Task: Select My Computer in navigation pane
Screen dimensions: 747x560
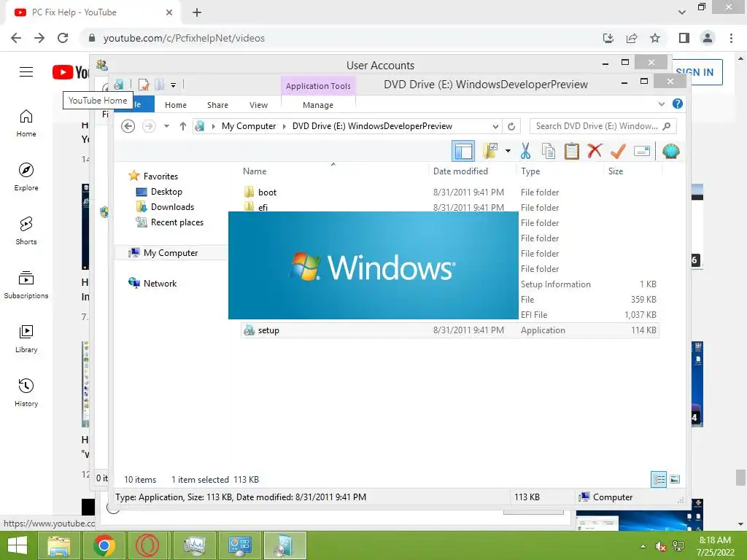Action: click(x=171, y=253)
